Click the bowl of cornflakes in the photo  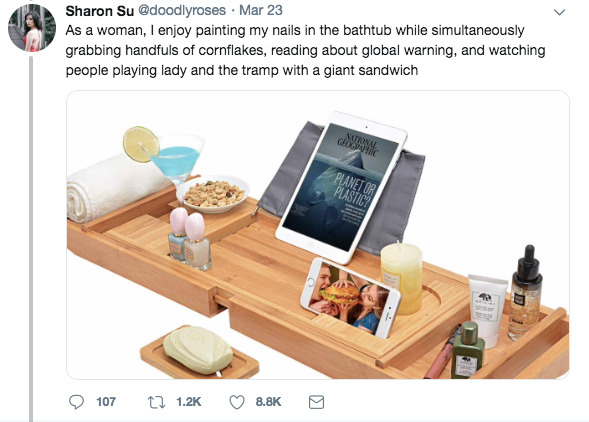215,194
